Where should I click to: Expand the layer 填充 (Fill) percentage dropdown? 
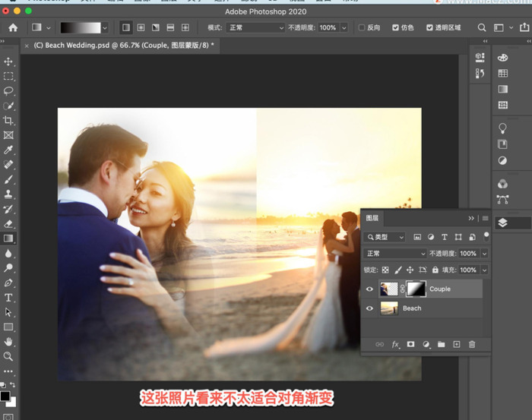[484, 270]
